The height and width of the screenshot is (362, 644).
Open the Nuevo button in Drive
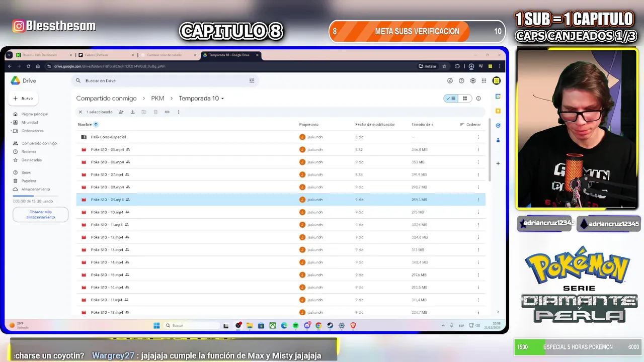pos(24,99)
